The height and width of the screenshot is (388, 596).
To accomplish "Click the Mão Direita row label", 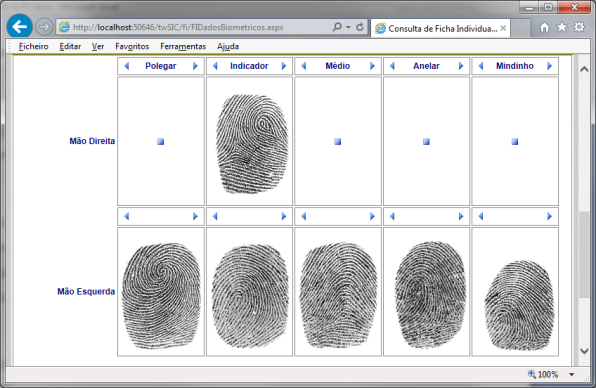I will (x=92, y=141).
